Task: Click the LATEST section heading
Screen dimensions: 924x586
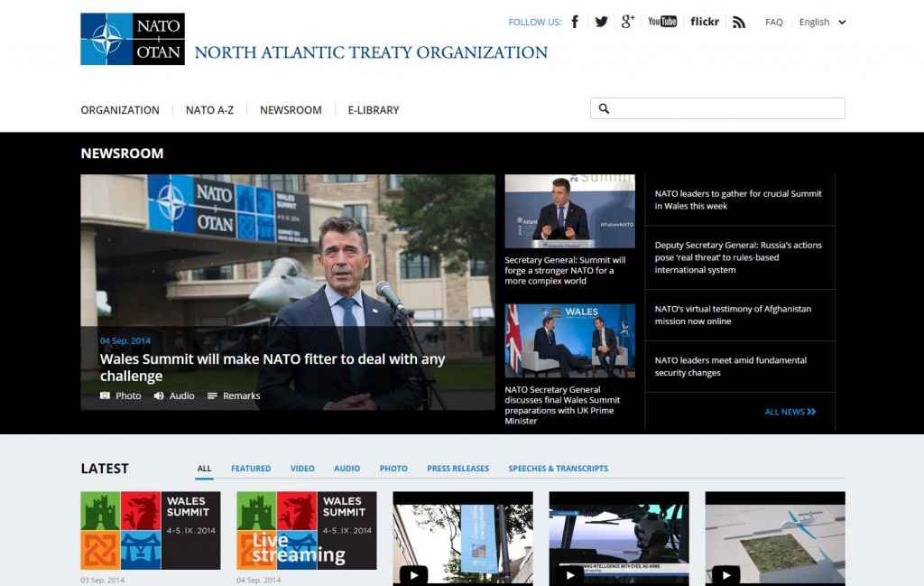Action: (105, 469)
